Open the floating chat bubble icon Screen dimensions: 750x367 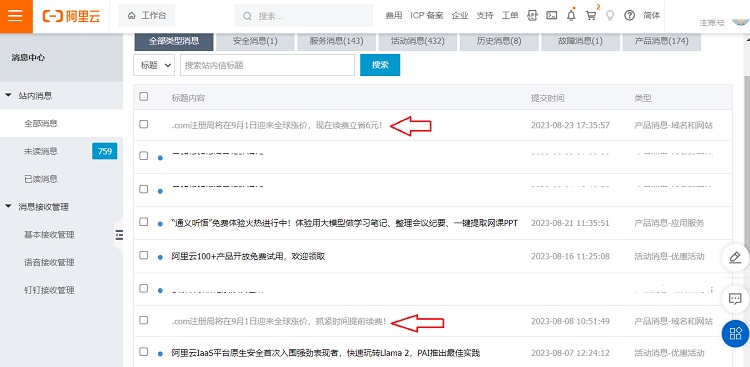coord(735,299)
